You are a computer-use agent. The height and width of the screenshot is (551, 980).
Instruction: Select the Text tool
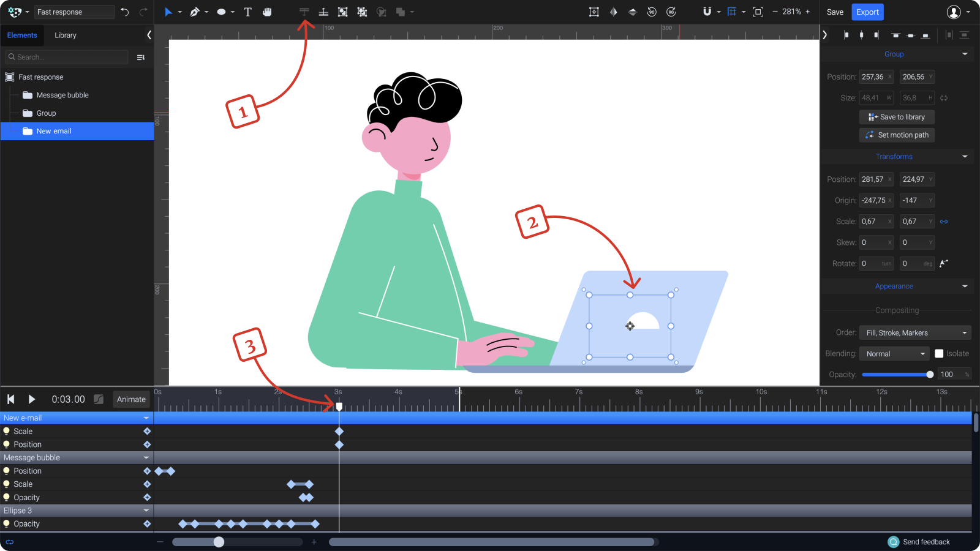[x=247, y=12]
